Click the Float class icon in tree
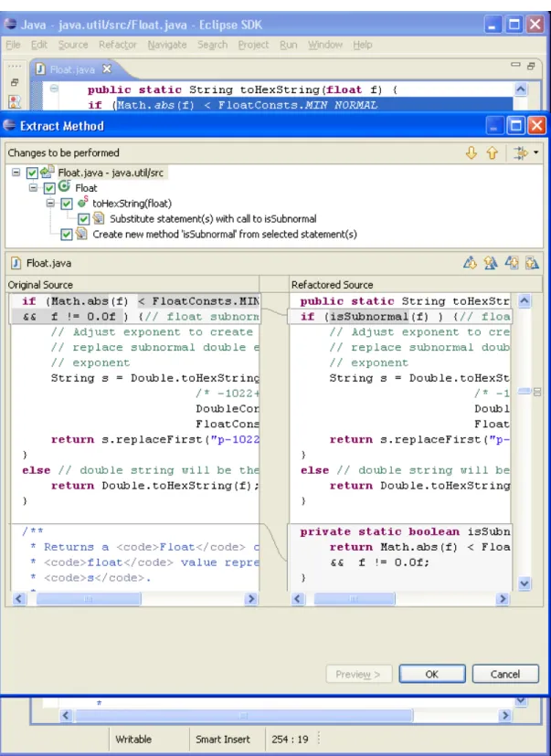This screenshot has height=756, width=551. pyautogui.click(x=64, y=186)
